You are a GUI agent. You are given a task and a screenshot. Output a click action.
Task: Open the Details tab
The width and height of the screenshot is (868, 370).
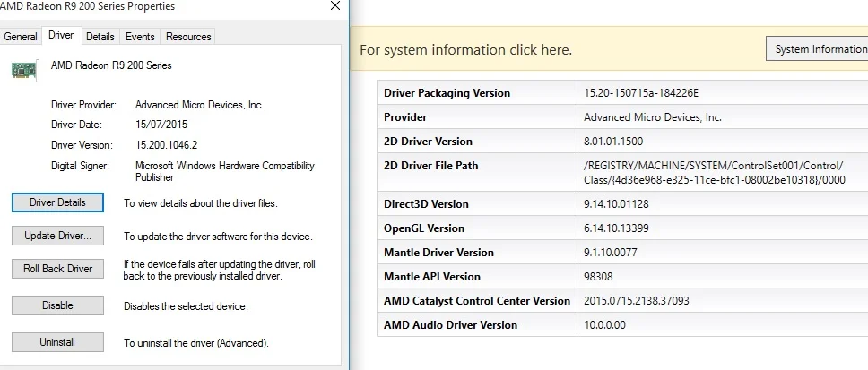(x=100, y=37)
